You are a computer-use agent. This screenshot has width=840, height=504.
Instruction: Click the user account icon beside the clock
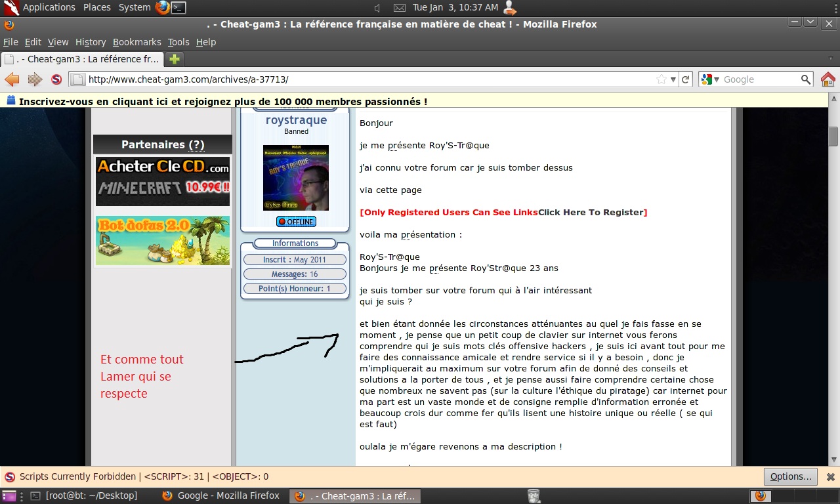pos(509,8)
